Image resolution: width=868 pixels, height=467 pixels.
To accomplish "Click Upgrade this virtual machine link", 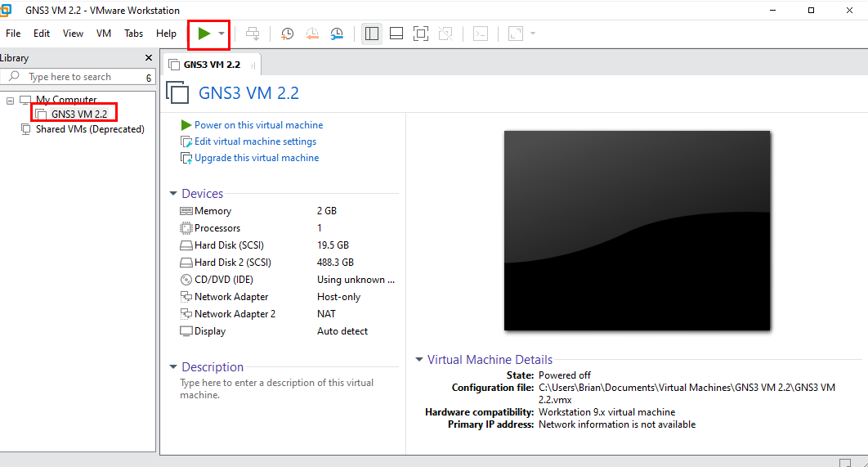I will (257, 158).
